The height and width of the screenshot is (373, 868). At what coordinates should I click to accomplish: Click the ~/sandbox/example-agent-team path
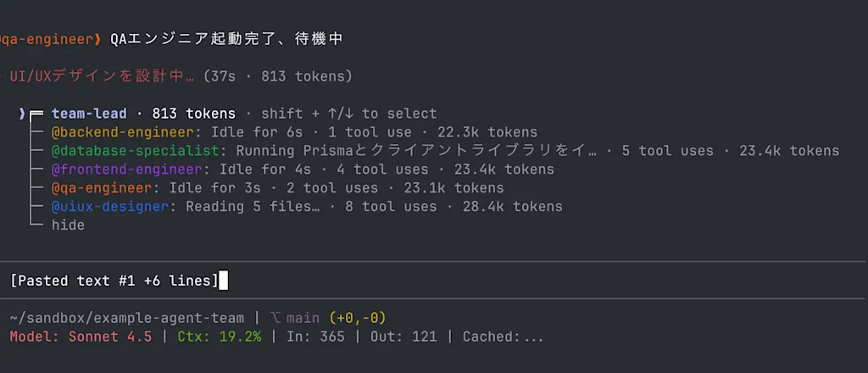tap(127, 318)
